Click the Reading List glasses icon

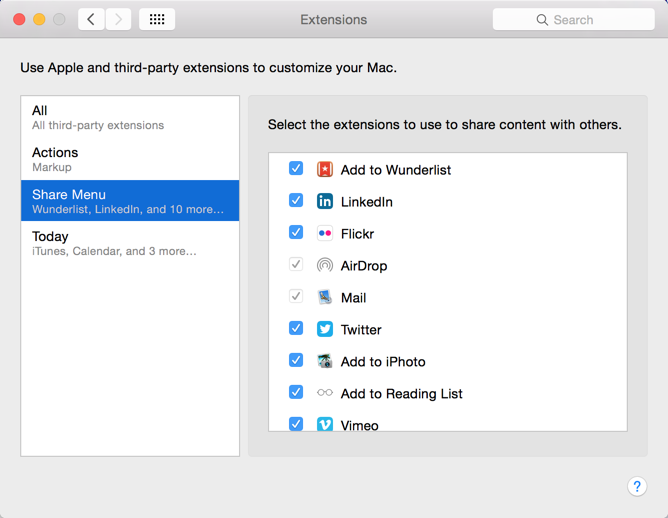[x=325, y=393]
